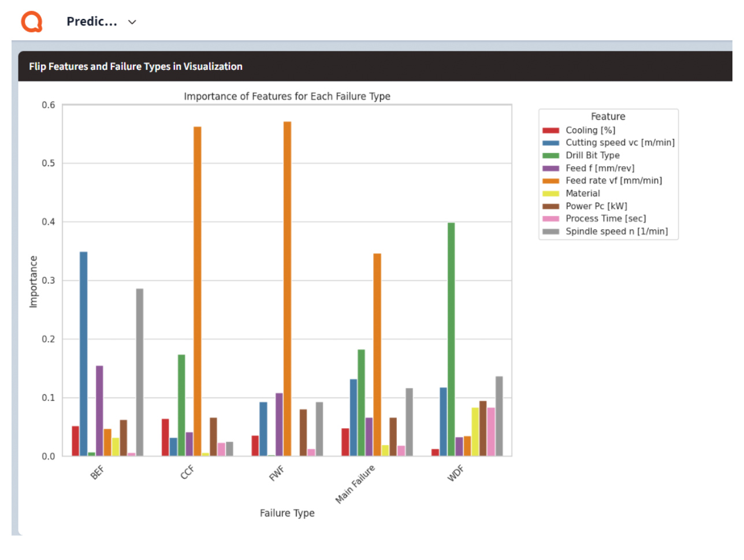Select the tall green bar in WDF group

pyautogui.click(x=451, y=339)
